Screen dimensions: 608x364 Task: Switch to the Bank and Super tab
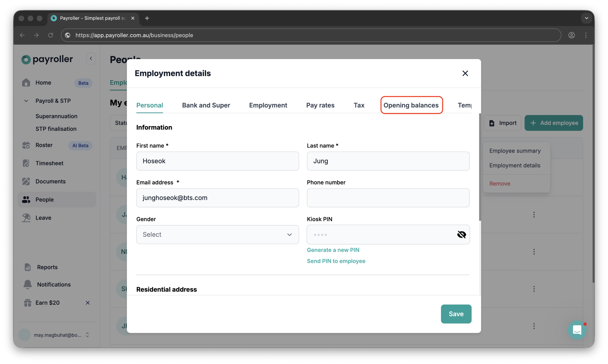click(x=206, y=105)
